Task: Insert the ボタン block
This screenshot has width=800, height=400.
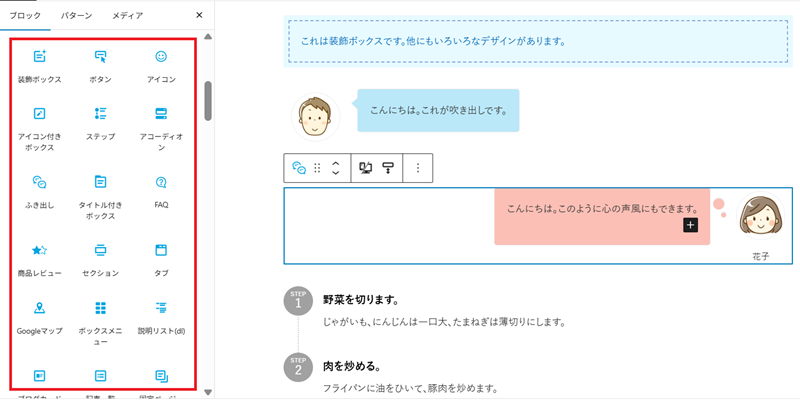Action: (x=100, y=66)
